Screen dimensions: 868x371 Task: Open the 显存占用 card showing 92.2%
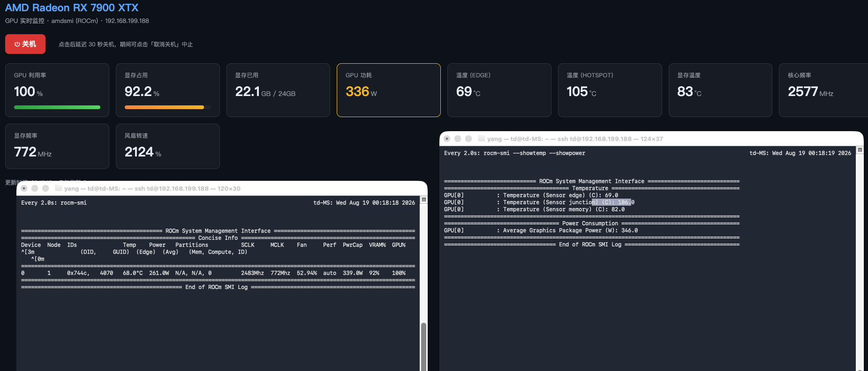tap(168, 90)
